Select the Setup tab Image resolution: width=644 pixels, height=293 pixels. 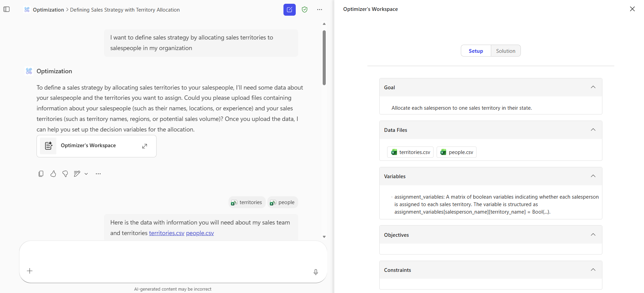[x=475, y=51]
